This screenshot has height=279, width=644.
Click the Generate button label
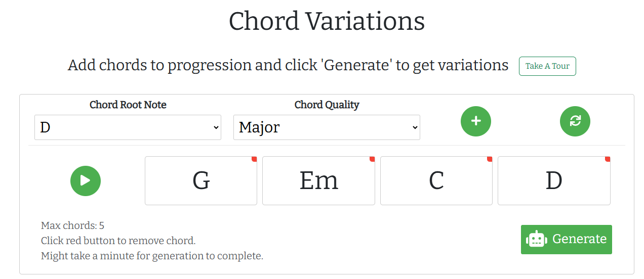pyautogui.click(x=579, y=239)
